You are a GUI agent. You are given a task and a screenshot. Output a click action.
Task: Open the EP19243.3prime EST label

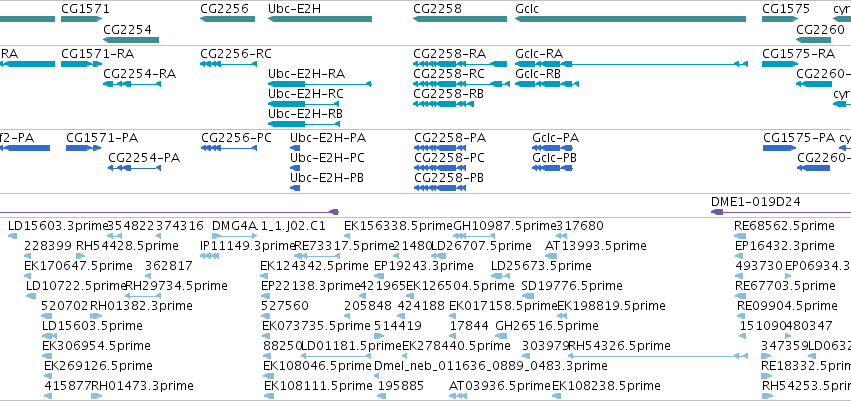(424, 266)
